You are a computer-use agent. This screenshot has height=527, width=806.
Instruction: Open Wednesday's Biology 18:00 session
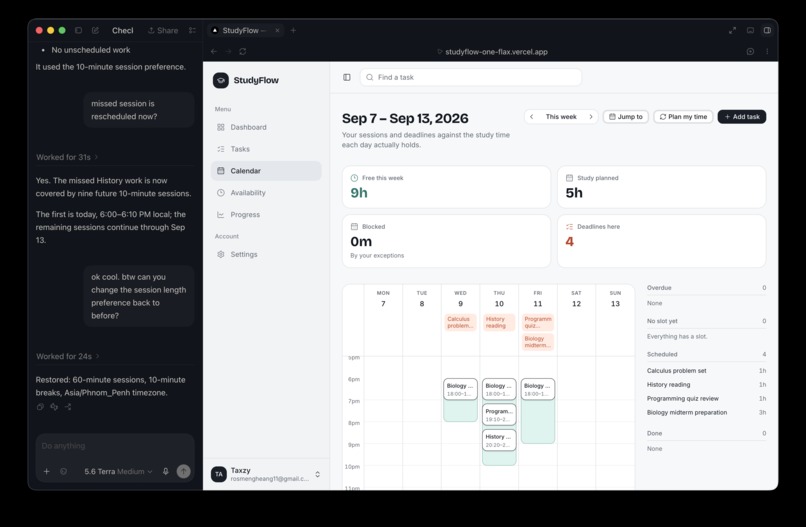[460, 389]
